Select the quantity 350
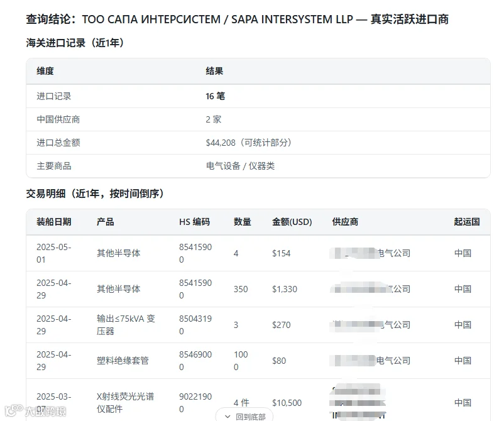This screenshot has width=504, height=421. point(241,289)
